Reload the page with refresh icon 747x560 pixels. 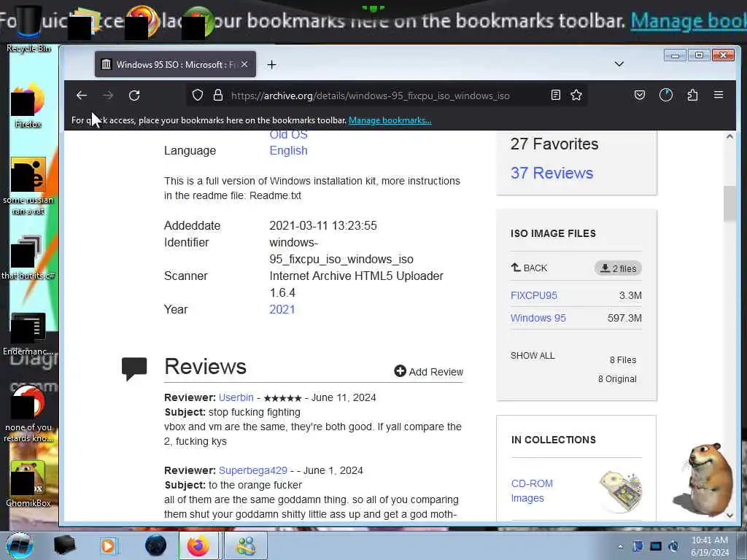coord(134,96)
